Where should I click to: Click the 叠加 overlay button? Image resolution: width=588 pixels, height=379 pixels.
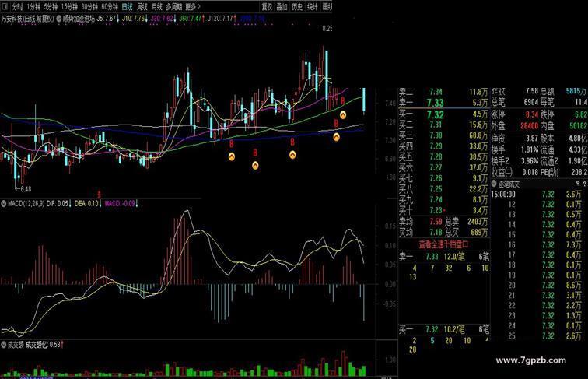coord(282,7)
